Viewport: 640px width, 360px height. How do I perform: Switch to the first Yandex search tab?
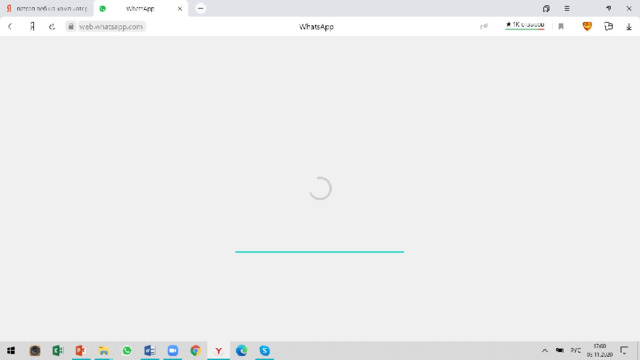pyautogui.click(x=47, y=8)
